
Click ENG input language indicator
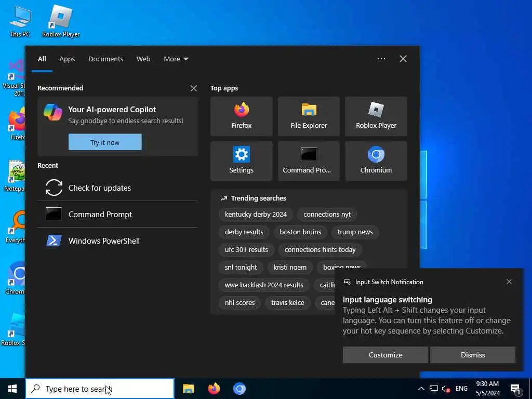(x=461, y=389)
